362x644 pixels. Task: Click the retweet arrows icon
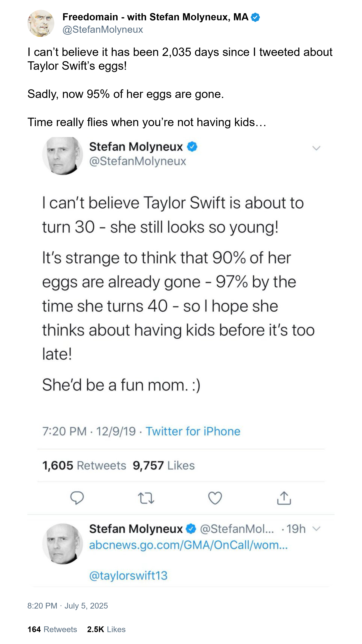(146, 498)
